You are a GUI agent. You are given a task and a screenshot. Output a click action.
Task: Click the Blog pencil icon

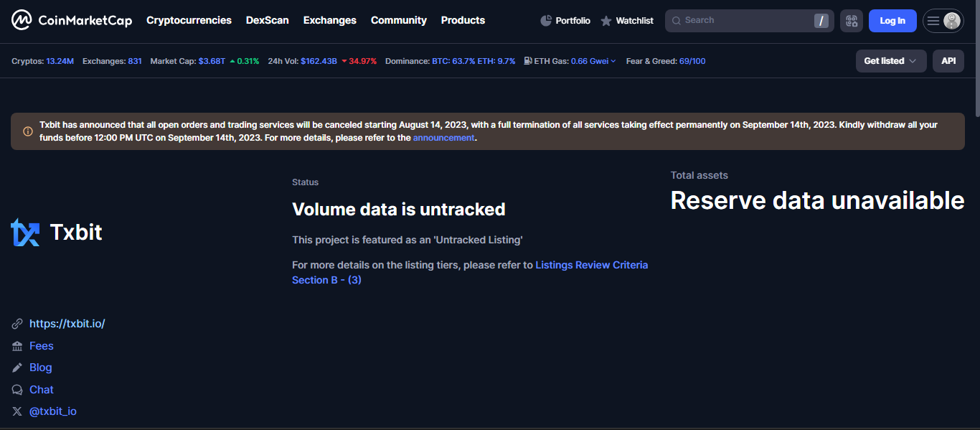point(17,368)
